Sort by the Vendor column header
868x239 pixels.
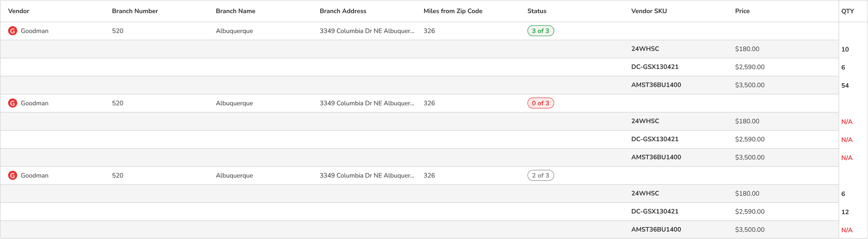tap(19, 11)
